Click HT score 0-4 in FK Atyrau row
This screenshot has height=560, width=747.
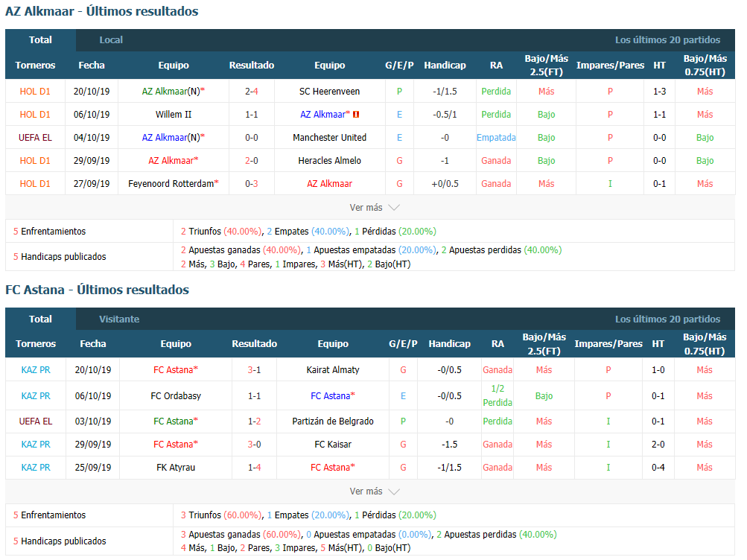(658, 468)
